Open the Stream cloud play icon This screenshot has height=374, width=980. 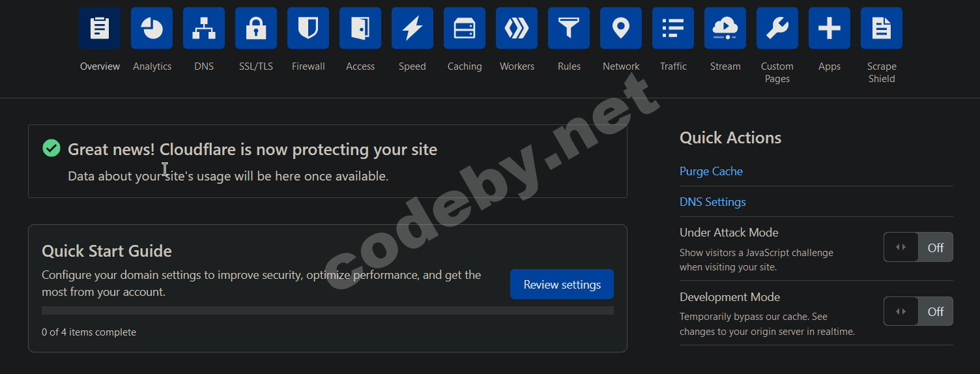click(725, 28)
